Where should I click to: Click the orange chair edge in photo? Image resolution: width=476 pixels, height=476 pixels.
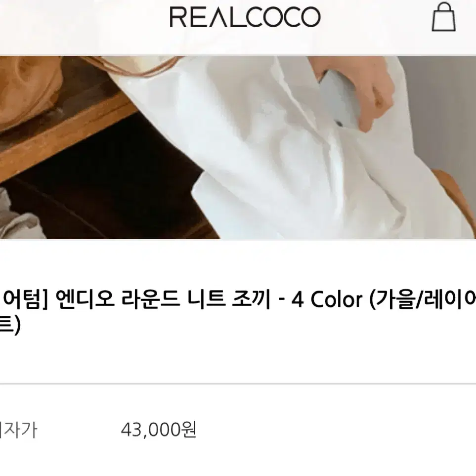click(455, 194)
